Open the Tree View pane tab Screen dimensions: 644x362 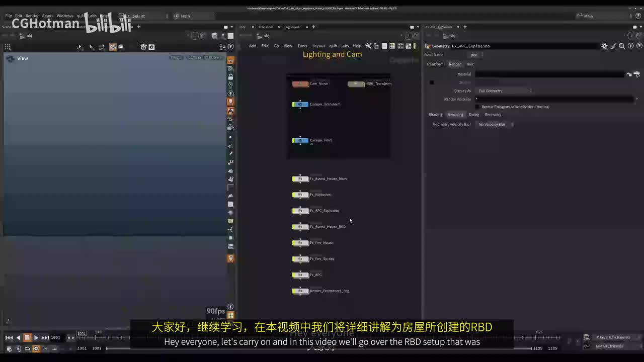click(265, 27)
